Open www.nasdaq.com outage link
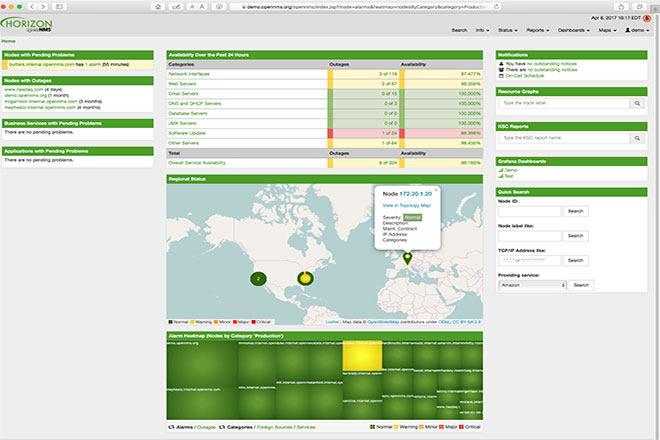The height and width of the screenshot is (440, 660). pos(24,90)
